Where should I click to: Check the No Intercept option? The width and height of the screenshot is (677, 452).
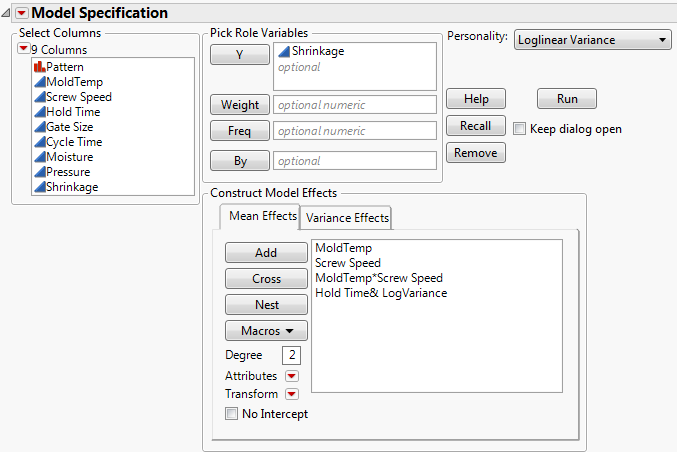pos(232,414)
